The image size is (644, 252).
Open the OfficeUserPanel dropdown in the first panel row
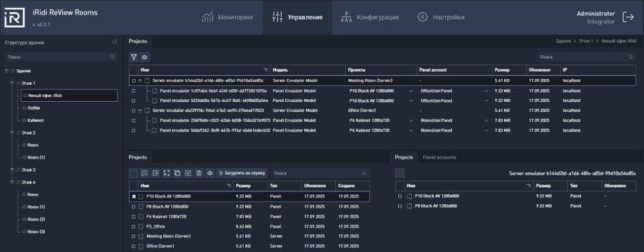point(453,90)
